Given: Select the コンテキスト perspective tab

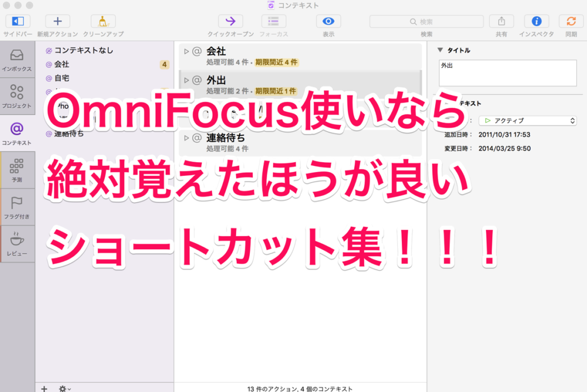Looking at the screenshot, I should click(x=17, y=134).
